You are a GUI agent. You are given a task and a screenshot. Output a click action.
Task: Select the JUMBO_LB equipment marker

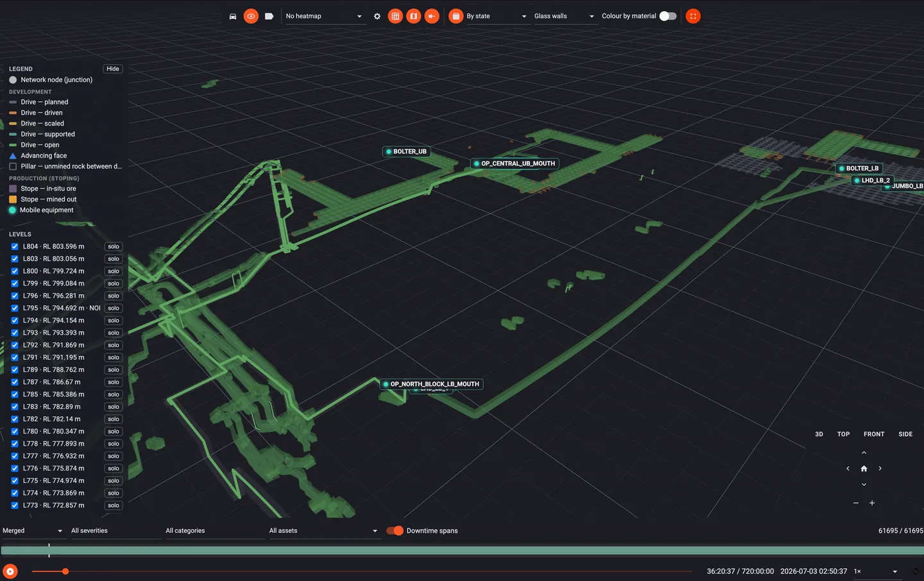point(904,186)
